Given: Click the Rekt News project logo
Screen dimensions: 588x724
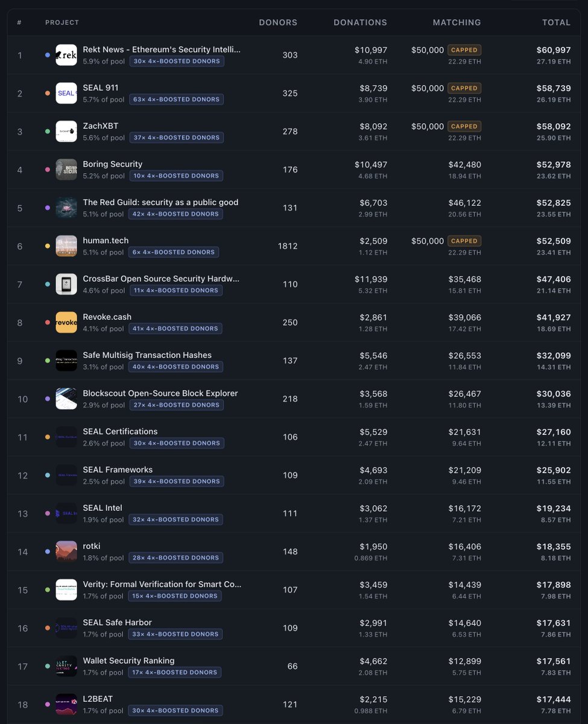Looking at the screenshot, I should tap(66, 55).
